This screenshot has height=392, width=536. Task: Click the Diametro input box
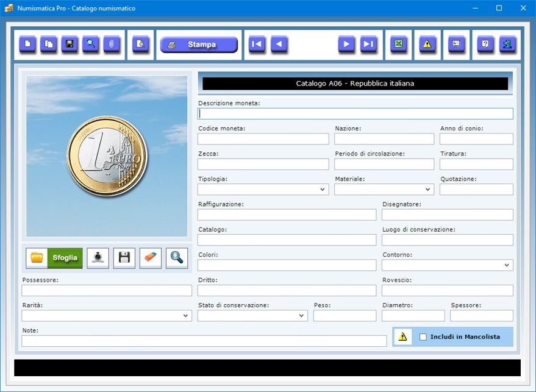[413, 316]
